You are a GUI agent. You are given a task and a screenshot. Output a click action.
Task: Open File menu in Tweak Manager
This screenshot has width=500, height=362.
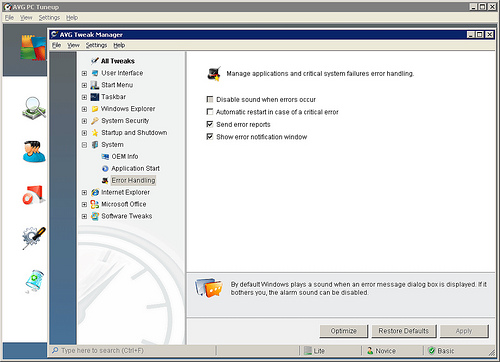(57, 45)
